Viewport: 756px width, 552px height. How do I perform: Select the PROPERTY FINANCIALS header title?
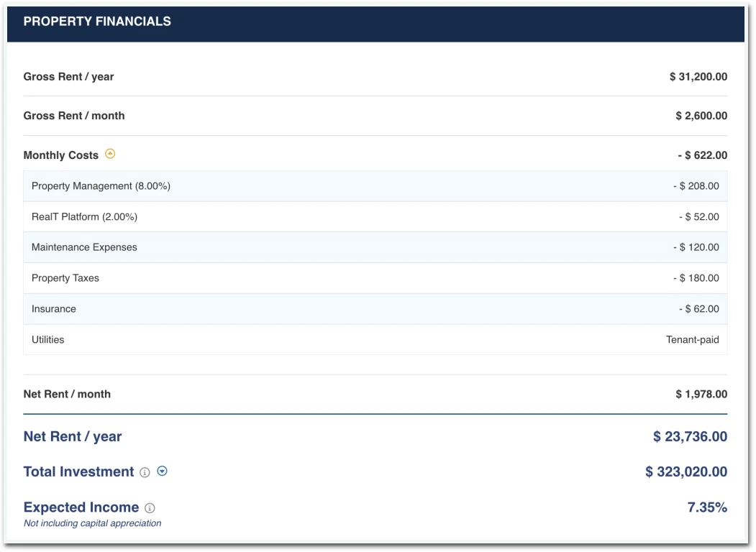pyautogui.click(x=97, y=21)
